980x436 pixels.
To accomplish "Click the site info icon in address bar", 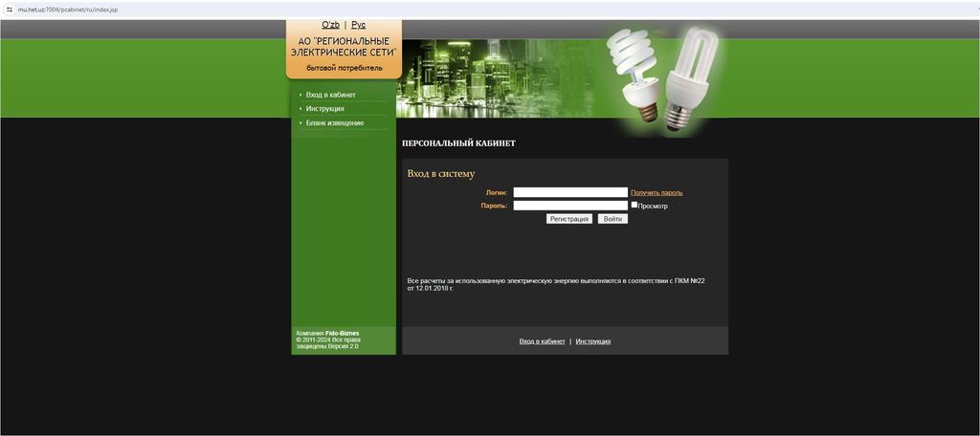I will pyautogui.click(x=9, y=10).
